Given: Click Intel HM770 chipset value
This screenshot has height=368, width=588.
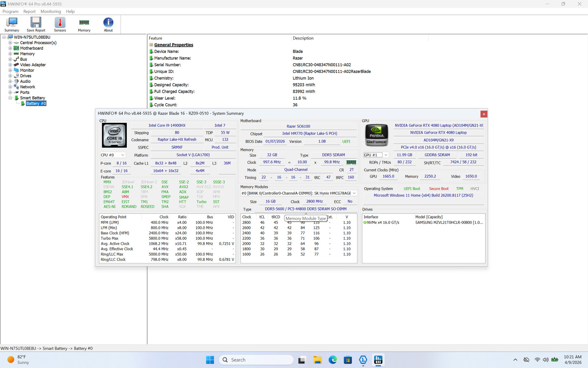Looking at the screenshot, I should click(309, 134).
